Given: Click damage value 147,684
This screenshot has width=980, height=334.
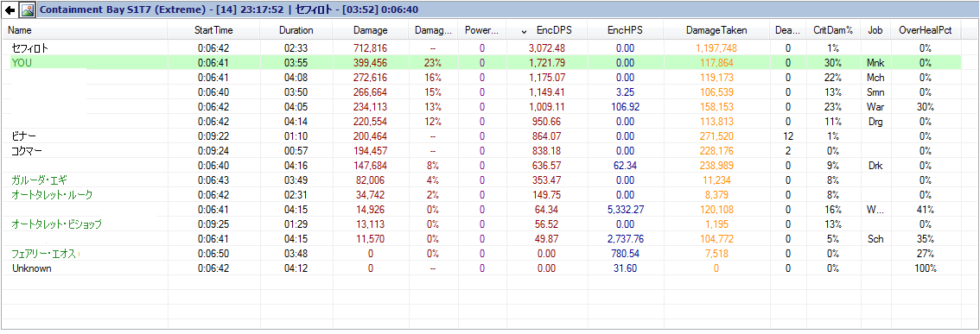Looking at the screenshot, I should point(370,166).
